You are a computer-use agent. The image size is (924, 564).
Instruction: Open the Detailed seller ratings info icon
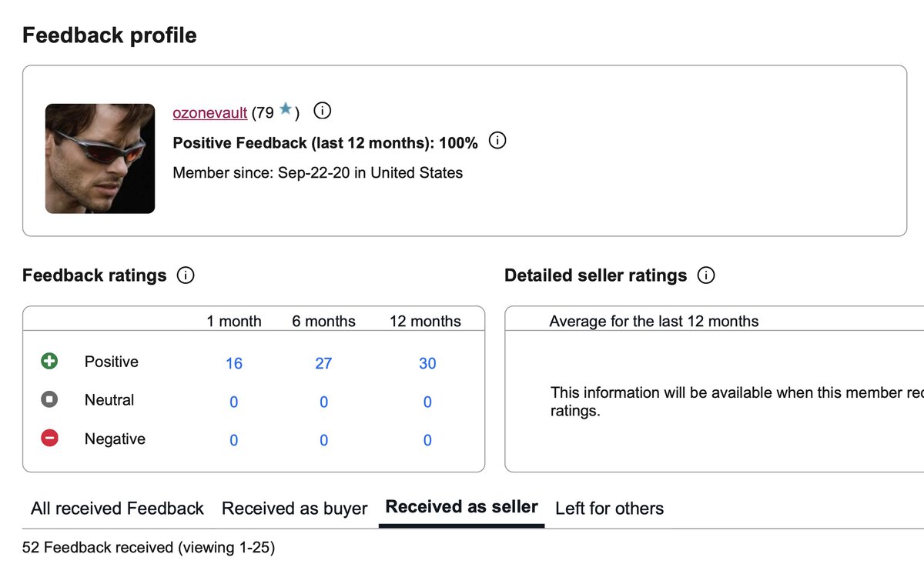click(705, 275)
